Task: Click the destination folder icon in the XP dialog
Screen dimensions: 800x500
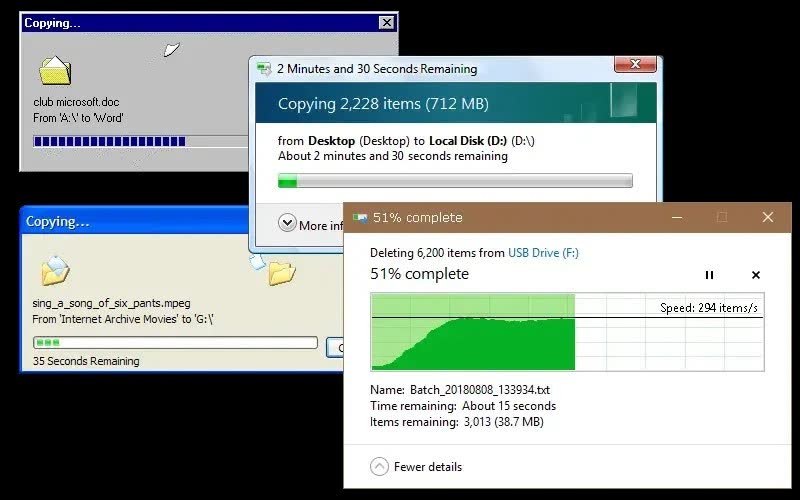Action: (282, 273)
